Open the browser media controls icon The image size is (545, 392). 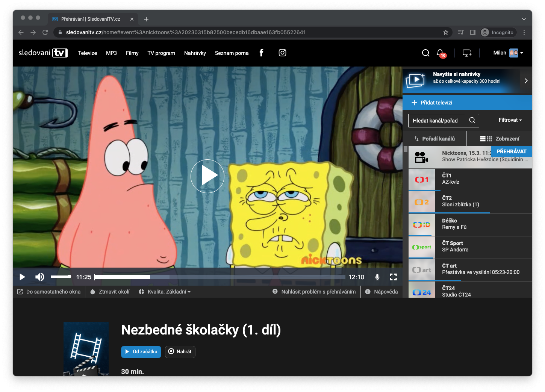pyautogui.click(x=460, y=32)
